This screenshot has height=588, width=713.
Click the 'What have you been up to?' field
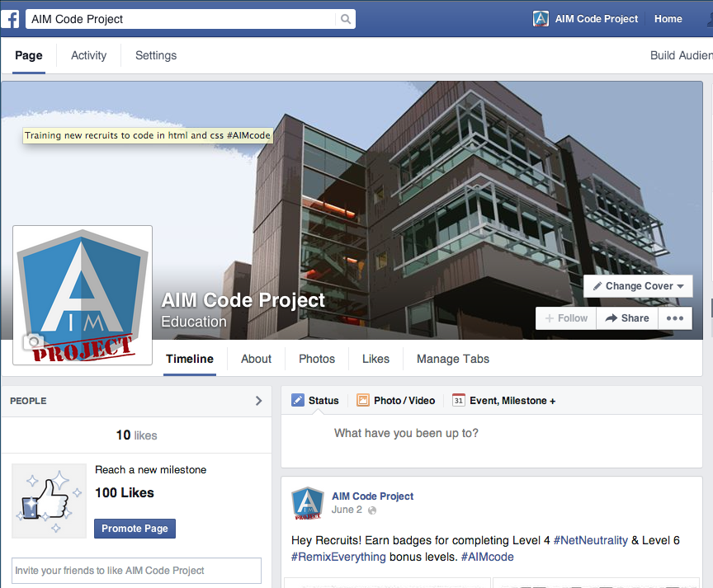click(x=492, y=440)
